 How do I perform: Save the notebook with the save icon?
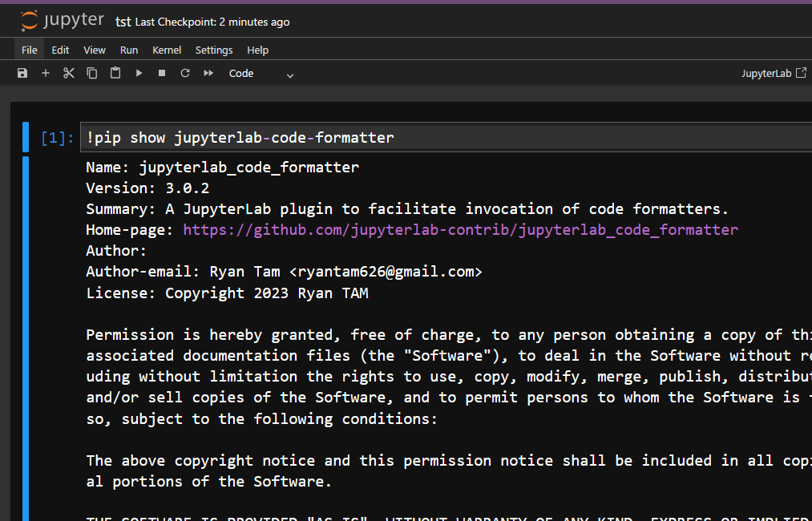22,73
